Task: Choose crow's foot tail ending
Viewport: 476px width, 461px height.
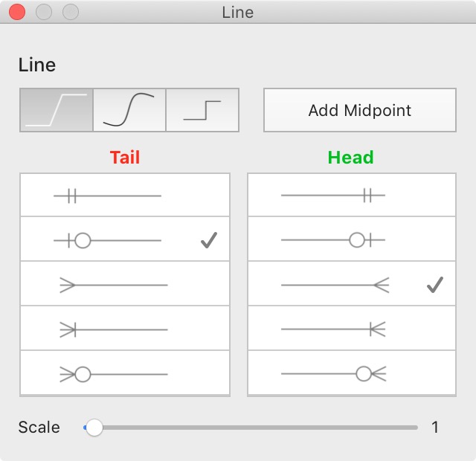Action: 125,284
